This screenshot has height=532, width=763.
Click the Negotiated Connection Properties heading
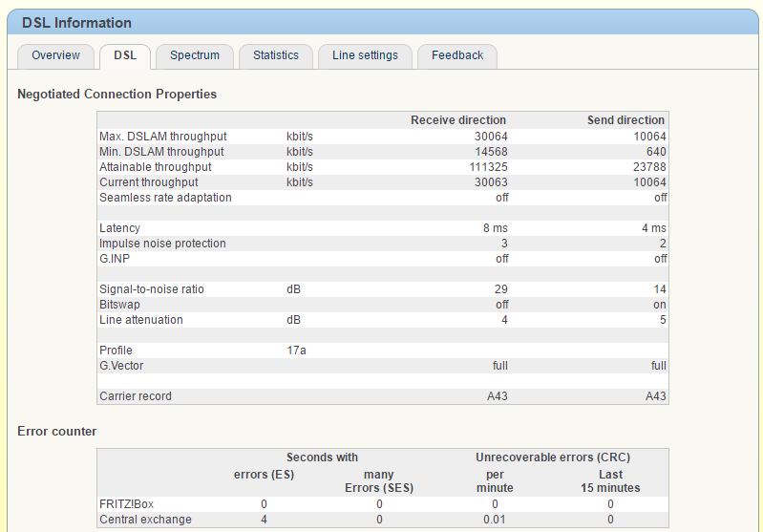pos(117,95)
